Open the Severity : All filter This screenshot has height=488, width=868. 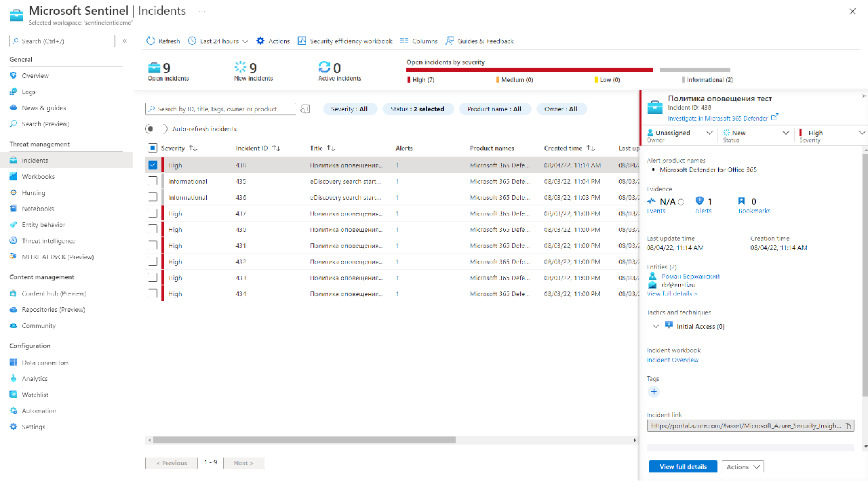(350, 109)
